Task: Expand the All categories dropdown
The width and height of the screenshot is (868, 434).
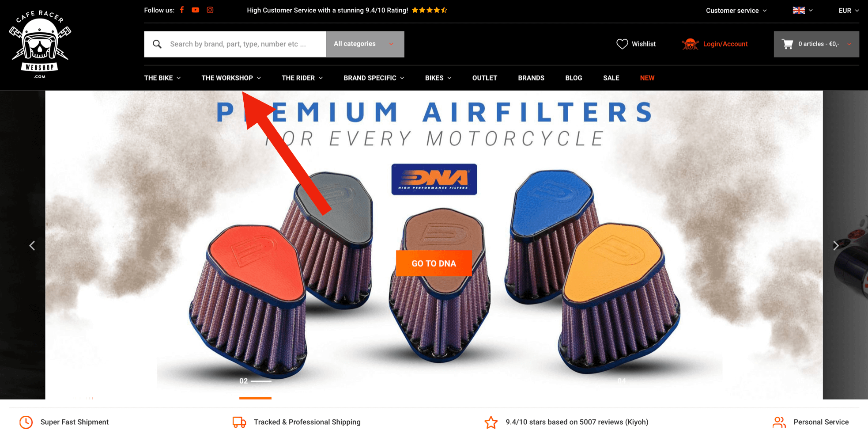Action: pos(365,44)
